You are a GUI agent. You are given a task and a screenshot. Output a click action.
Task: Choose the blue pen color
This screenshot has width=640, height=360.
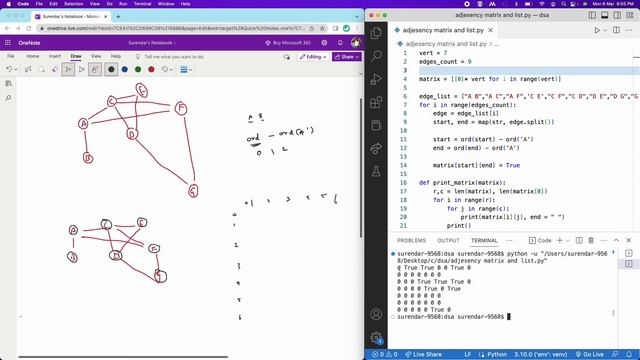tap(124, 69)
